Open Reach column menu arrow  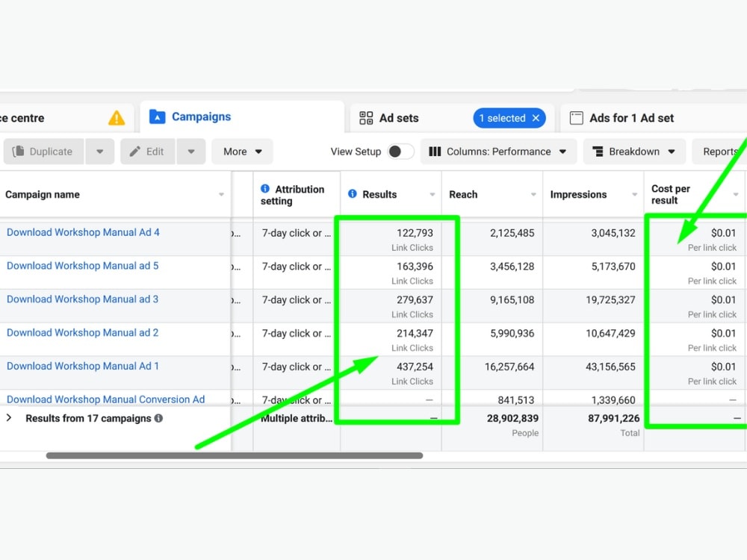(533, 194)
